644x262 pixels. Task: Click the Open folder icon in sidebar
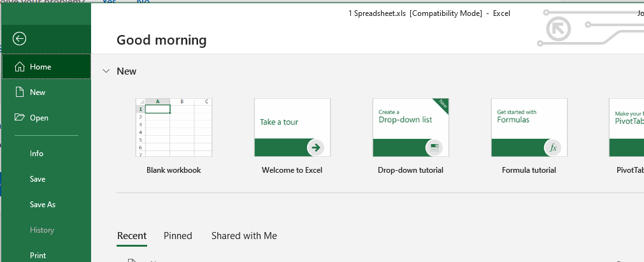(19, 118)
